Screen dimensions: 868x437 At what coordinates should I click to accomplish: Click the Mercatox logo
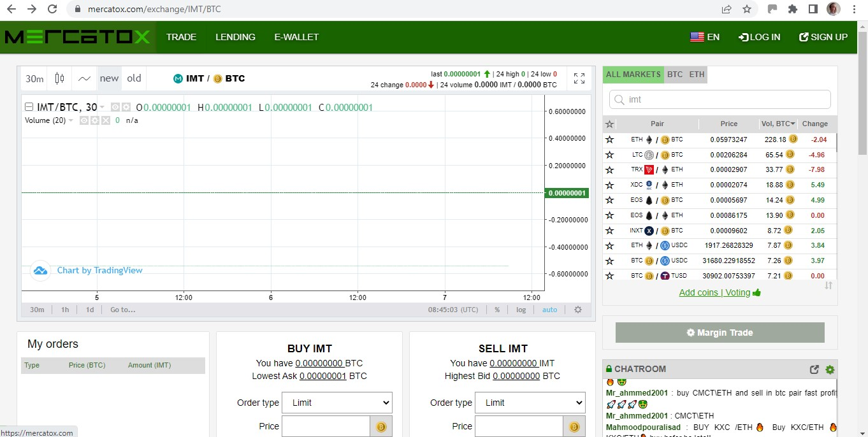coord(77,37)
